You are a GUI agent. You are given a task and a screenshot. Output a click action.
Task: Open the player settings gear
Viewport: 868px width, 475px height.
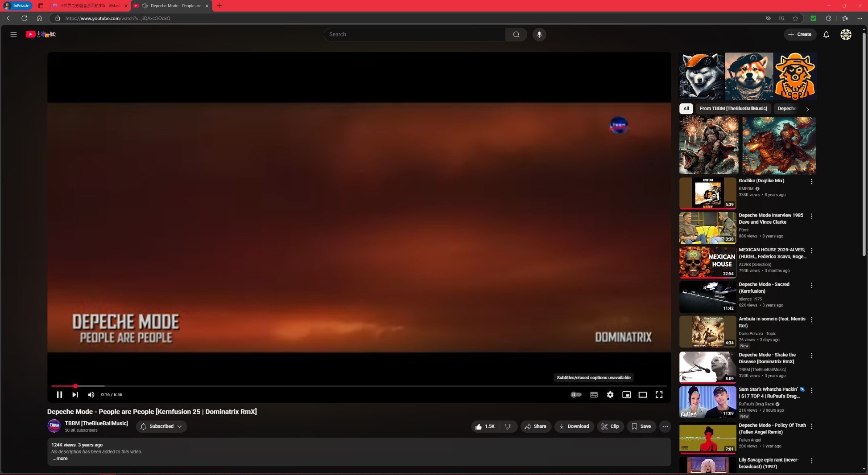(610, 395)
